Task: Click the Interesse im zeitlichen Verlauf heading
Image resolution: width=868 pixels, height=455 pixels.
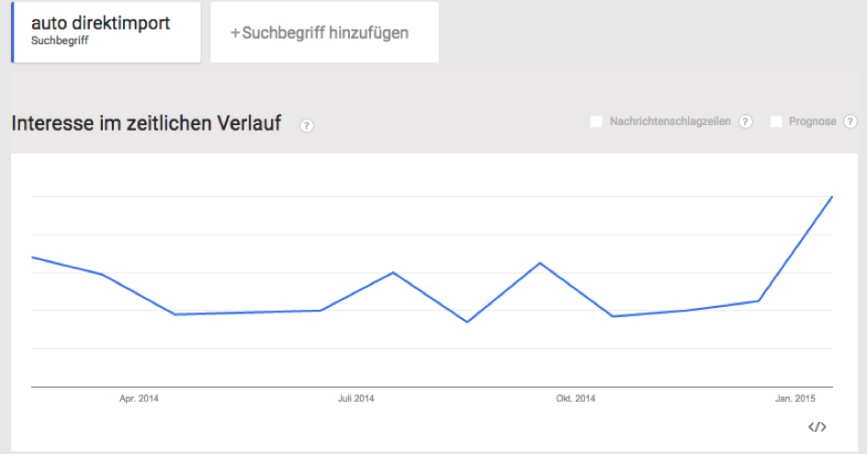Action: click(x=146, y=123)
